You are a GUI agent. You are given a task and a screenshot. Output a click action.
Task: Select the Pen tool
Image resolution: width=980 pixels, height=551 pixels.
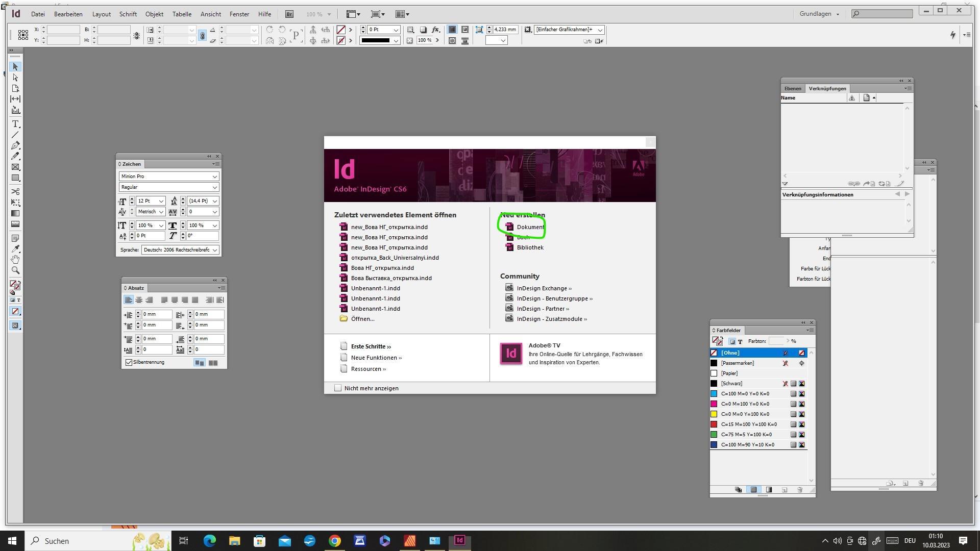coord(15,145)
